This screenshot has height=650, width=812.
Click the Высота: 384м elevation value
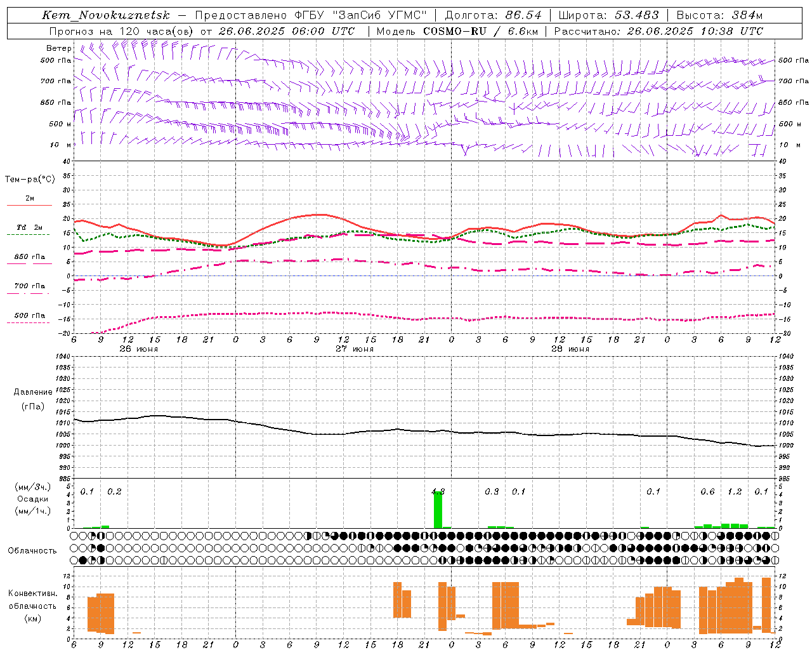click(719, 15)
